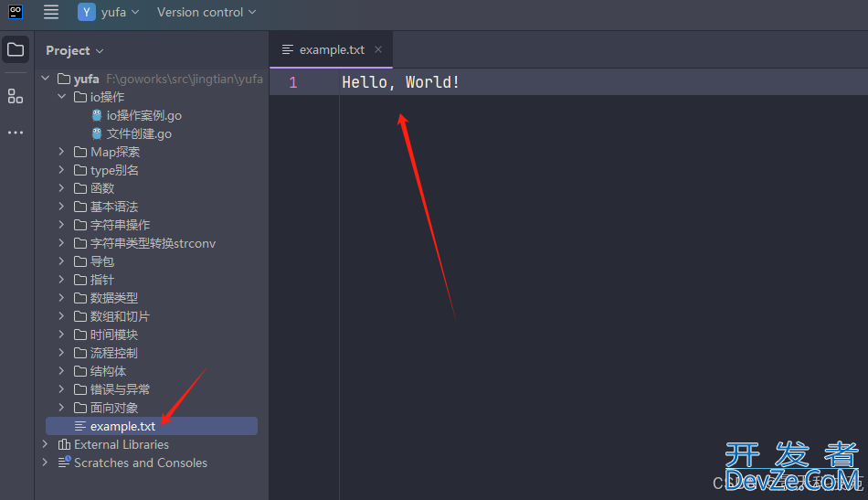
Task: Open the yufa project dropdown
Action: (x=120, y=12)
